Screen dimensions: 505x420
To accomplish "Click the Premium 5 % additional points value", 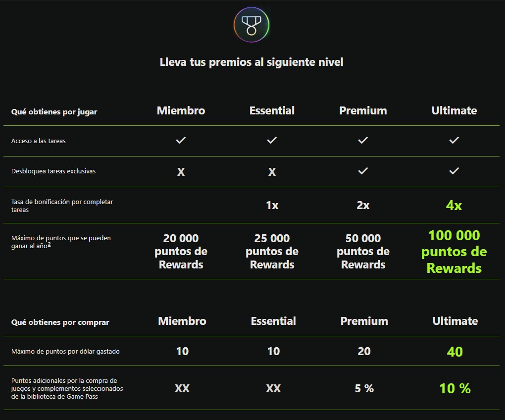I will (364, 389).
